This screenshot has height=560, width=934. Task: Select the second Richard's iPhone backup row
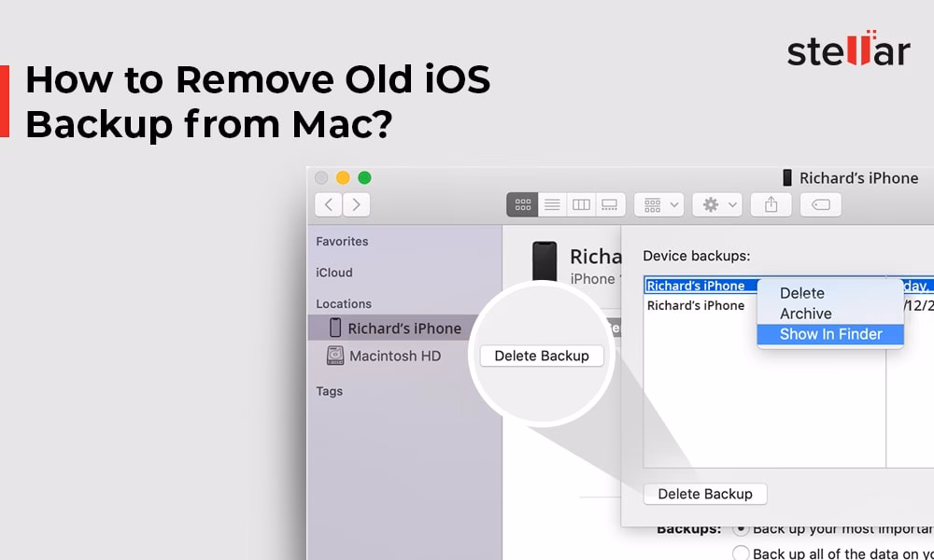point(696,305)
